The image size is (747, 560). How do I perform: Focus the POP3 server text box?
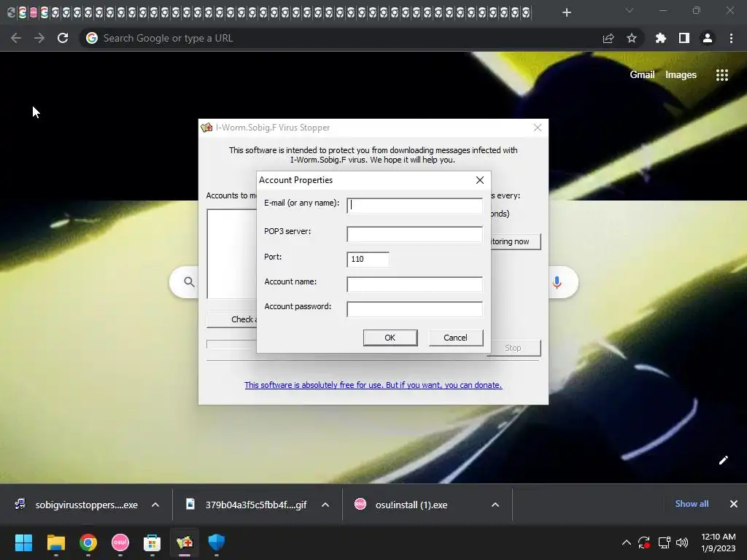pyautogui.click(x=414, y=234)
